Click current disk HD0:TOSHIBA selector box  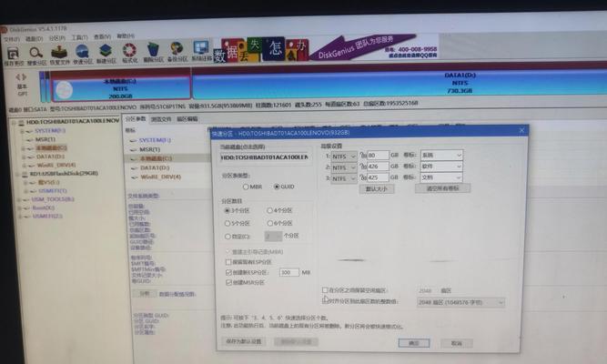tap(265, 157)
